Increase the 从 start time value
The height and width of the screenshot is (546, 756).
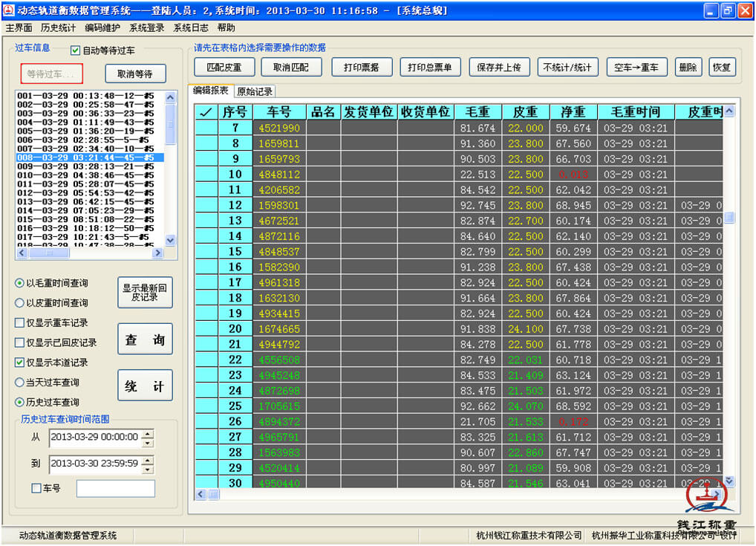pos(149,434)
